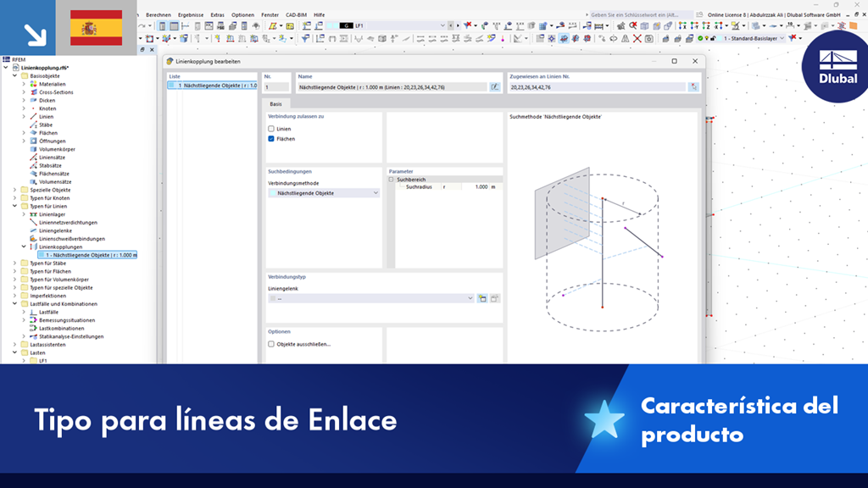Click the Lastfälle icon in the navigator

click(33, 312)
